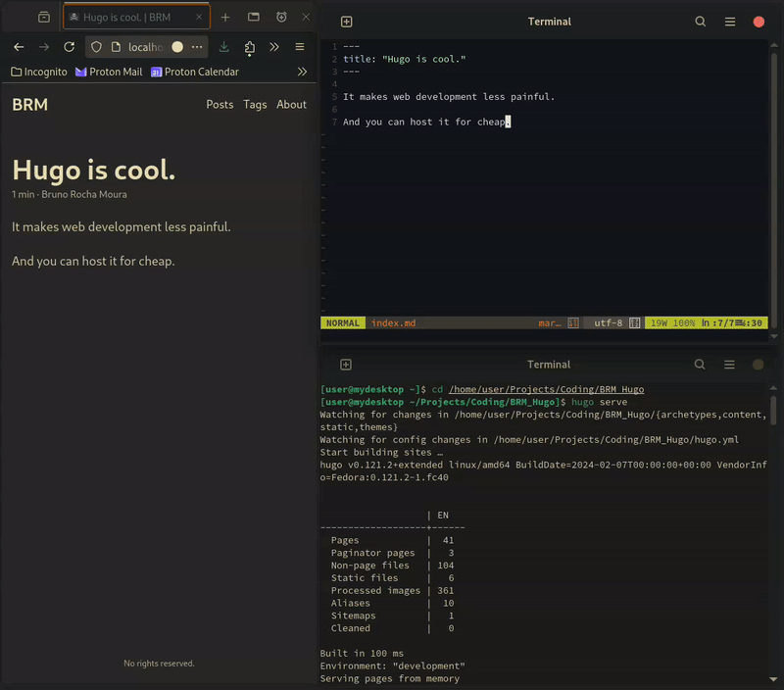Open the Proton Mail bookmark
784x690 pixels.
click(x=109, y=72)
